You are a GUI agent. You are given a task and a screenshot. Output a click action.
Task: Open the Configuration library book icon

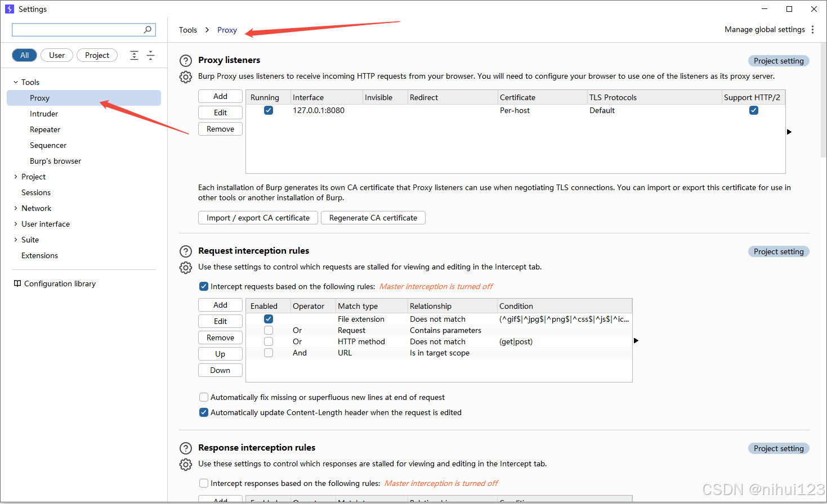17,283
